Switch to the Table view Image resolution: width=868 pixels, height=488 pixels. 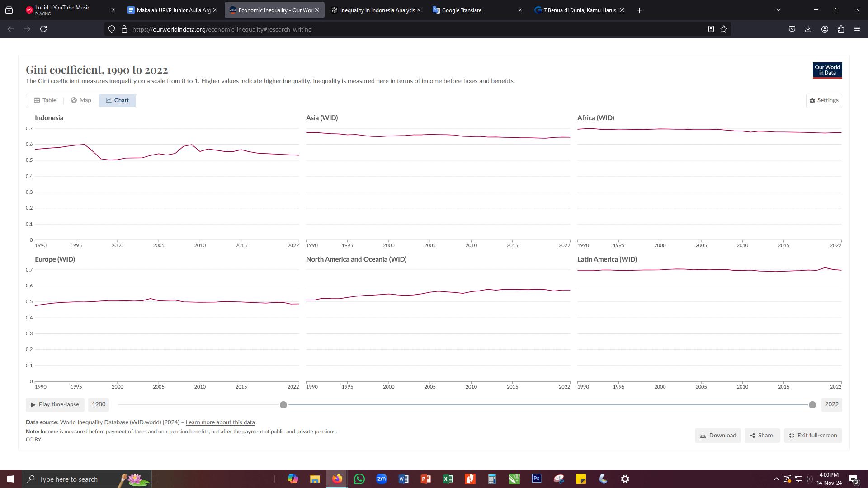coord(45,100)
